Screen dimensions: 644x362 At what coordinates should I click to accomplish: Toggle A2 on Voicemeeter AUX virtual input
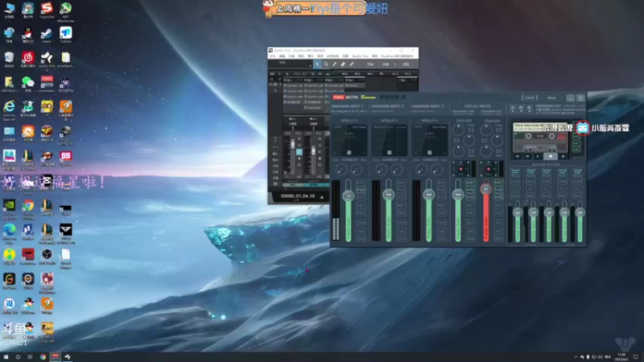[498, 190]
